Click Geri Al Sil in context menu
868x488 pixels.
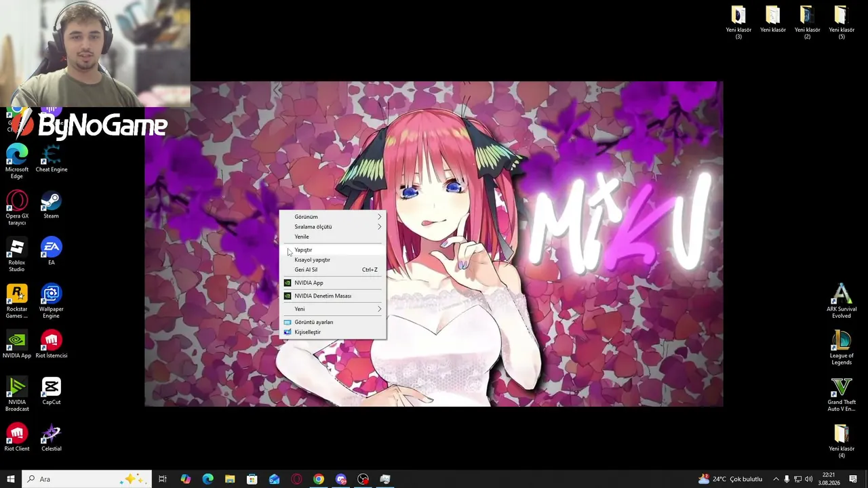(332, 270)
